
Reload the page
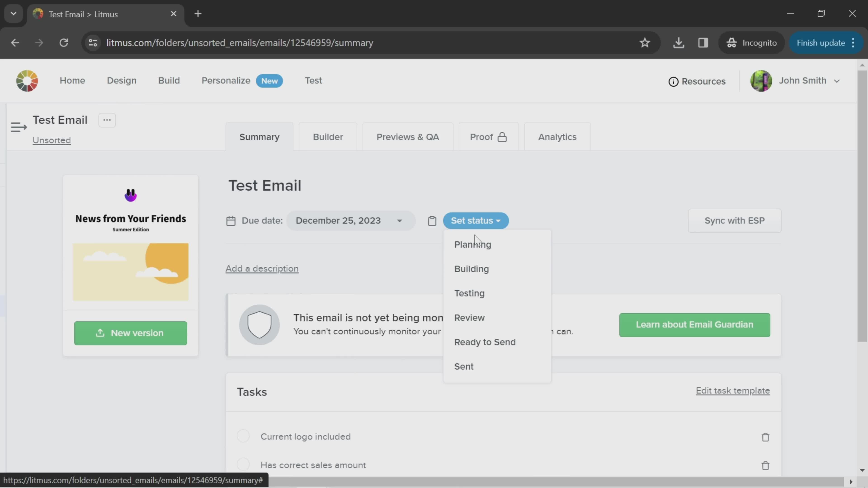click(x=64, y=43)
